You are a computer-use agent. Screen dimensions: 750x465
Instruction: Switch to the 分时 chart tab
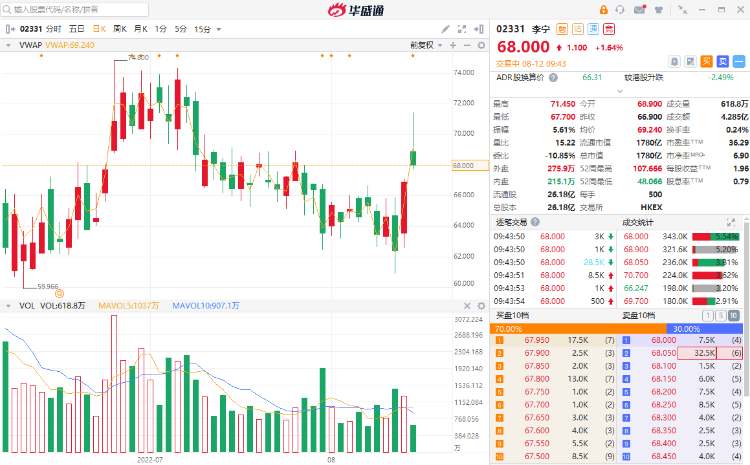(x=54, y=29)
